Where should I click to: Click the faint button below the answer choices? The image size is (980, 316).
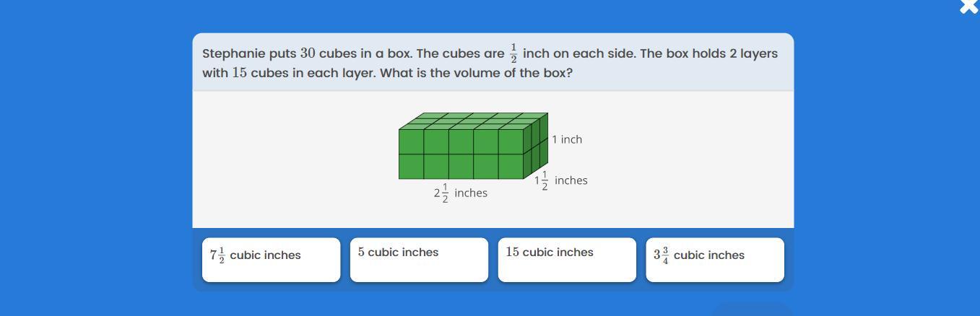click(x=752, y=309)
